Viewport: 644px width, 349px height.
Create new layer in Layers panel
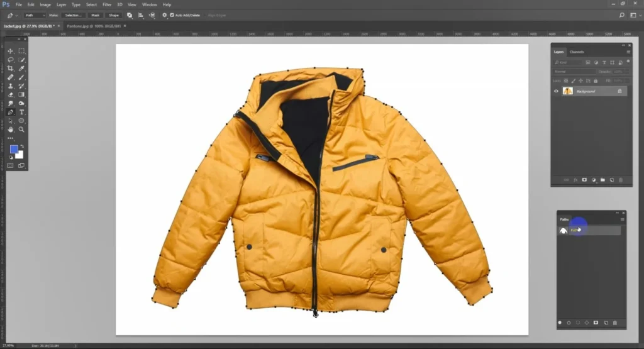point(611,180)
